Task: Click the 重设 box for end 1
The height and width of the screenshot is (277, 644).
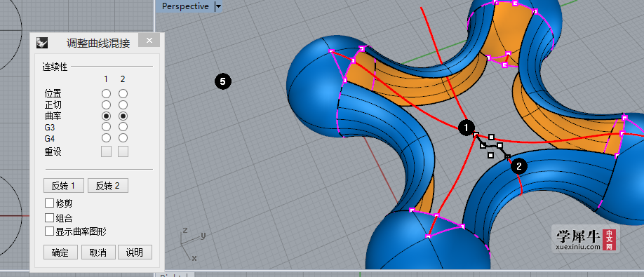Action: pos(107,152)
